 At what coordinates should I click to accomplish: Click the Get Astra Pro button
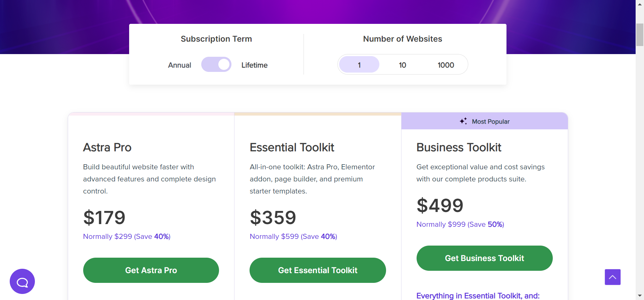point(151,270)
